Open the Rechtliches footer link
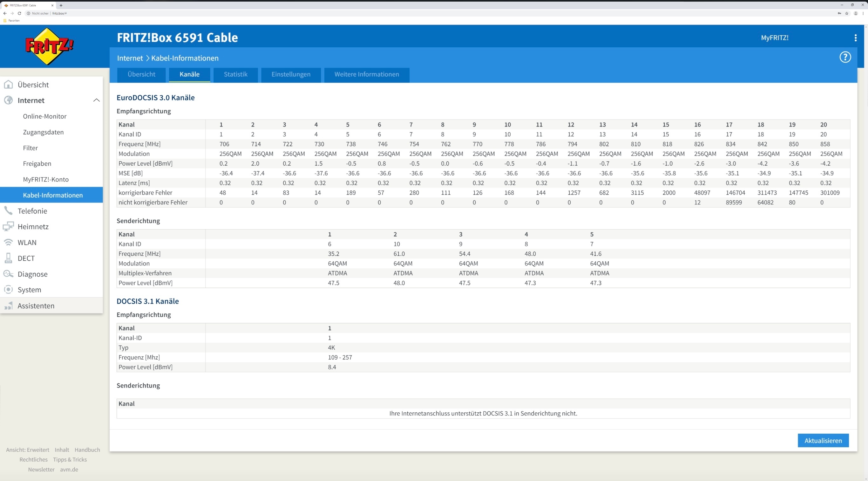This screenshot has width=868, height=481. [33, 459]
